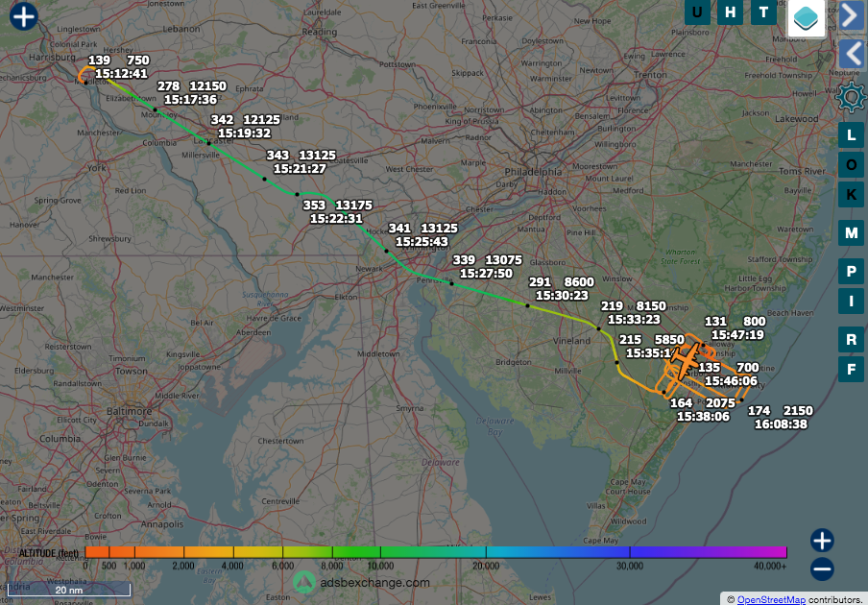Viewport: 868px width, 605px height.
Task: Click the 20 nm scale bar
Action: tap(69, 589)
